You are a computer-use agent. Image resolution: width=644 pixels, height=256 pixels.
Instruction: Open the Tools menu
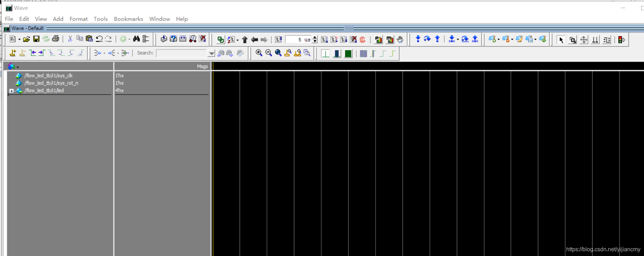click(x=101, y=19)
